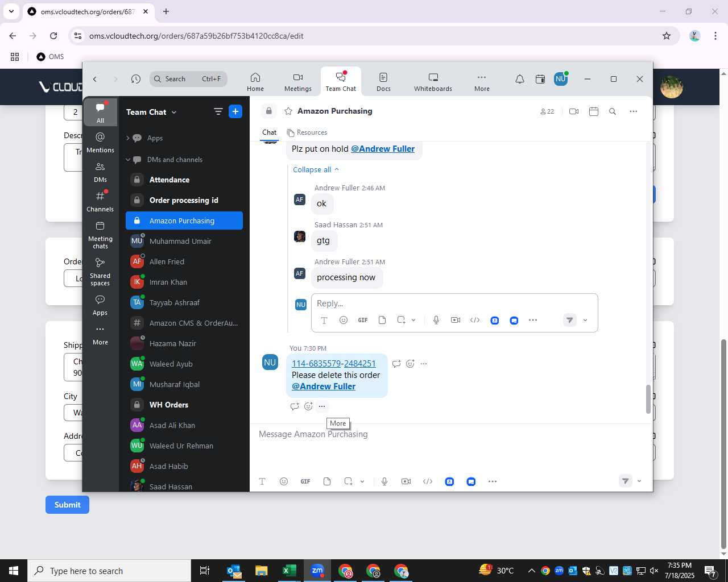
Task: Click the @Andrew Fuller mention in hold message
Action: point(383,149)
